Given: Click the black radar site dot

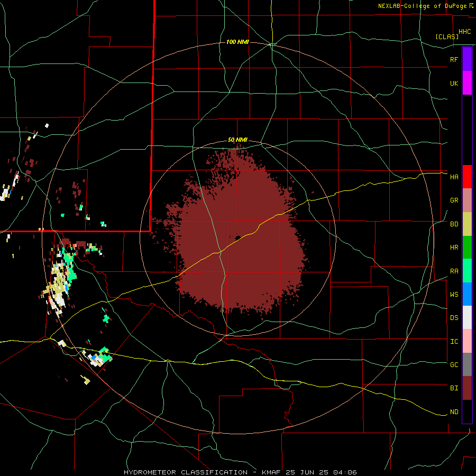Looking at the screenshot, I should (x=237, y=237).
